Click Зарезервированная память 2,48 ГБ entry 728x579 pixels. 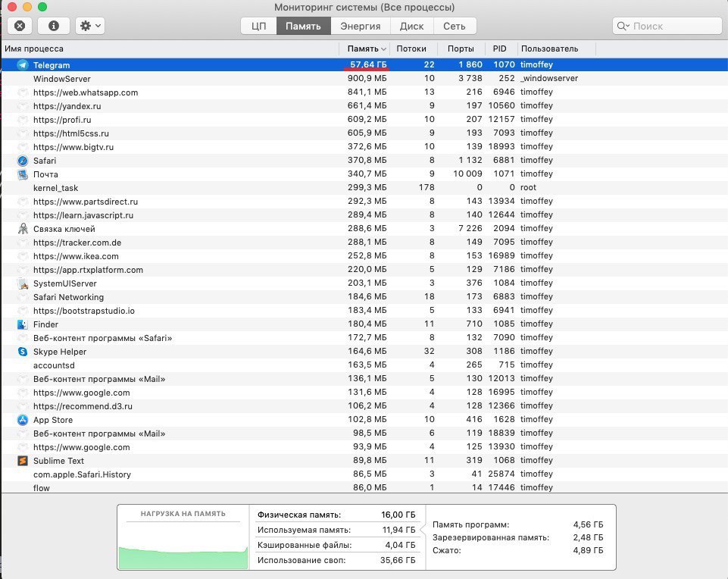(x=517, y=537)
